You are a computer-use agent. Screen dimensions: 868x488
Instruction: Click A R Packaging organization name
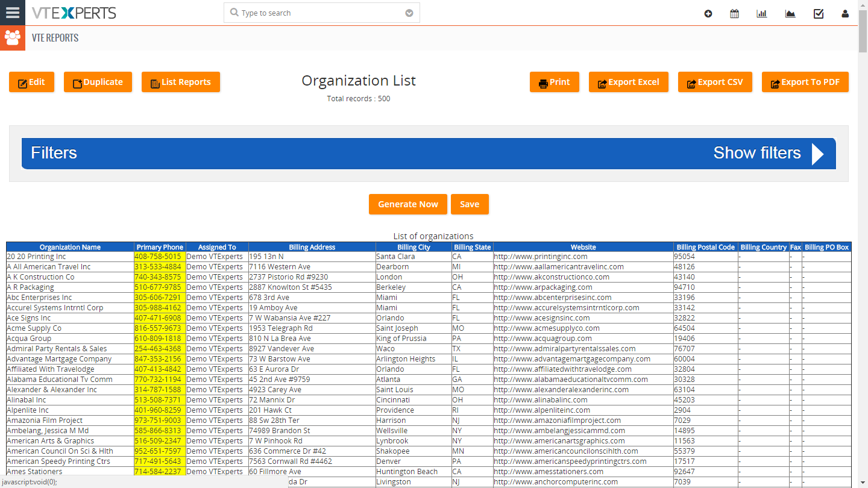[30, 287]
